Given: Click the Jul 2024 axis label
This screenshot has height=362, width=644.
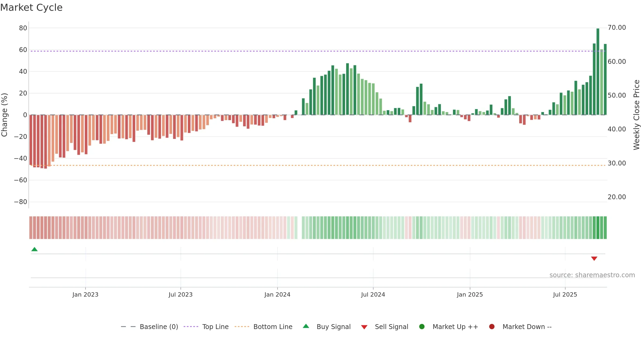Looking at the screenshot, I should click(x=373, y=294).
